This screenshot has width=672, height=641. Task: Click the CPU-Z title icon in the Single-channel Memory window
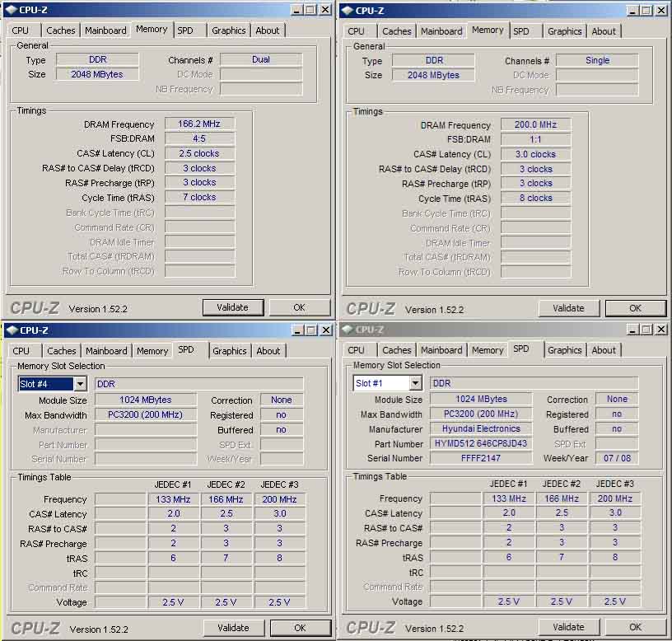(347, 11)
